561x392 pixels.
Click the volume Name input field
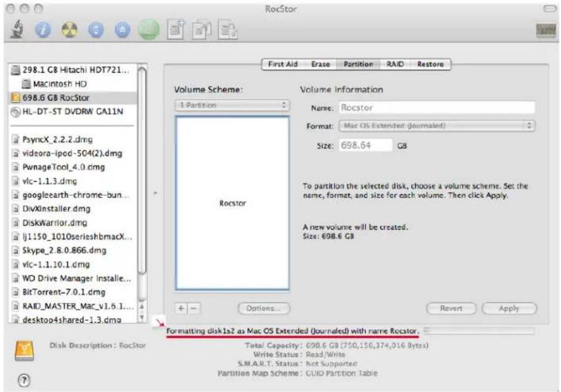point(437,107)
